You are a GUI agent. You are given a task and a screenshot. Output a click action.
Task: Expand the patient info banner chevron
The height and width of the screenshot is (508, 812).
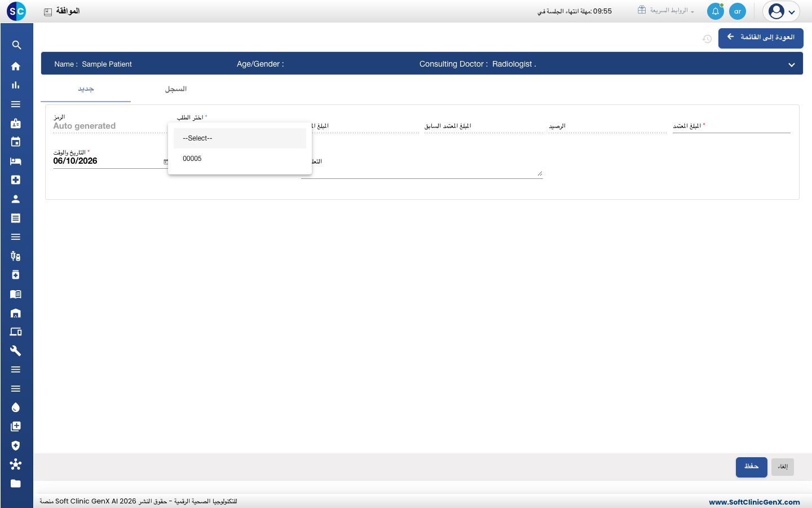(x=792, y=64)
